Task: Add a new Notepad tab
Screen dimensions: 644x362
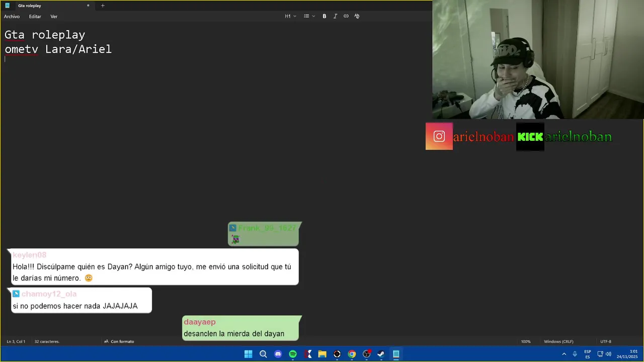Action: click(x=103, y=6)
